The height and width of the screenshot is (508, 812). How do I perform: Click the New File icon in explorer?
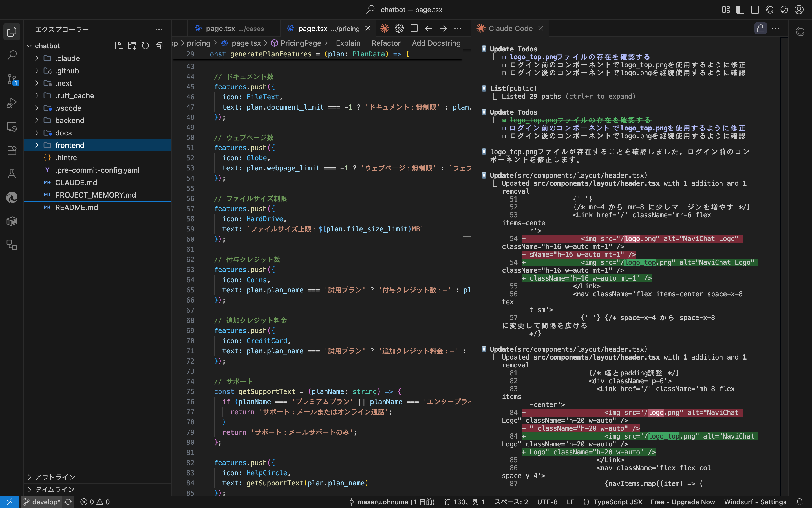point(118,46)
